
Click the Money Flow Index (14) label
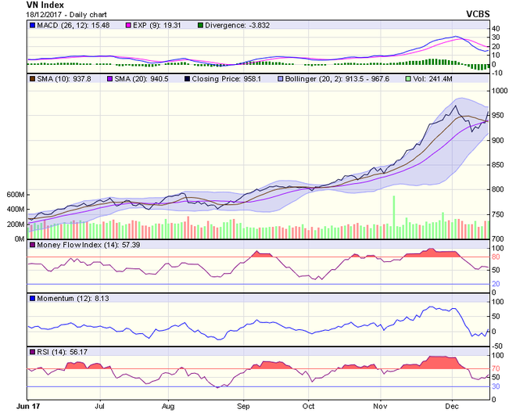click(73, 246)
